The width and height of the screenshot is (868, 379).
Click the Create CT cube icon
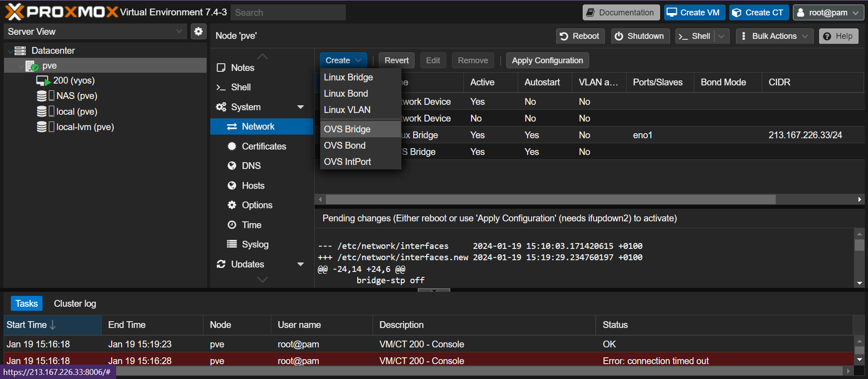(x=737, y=13)
